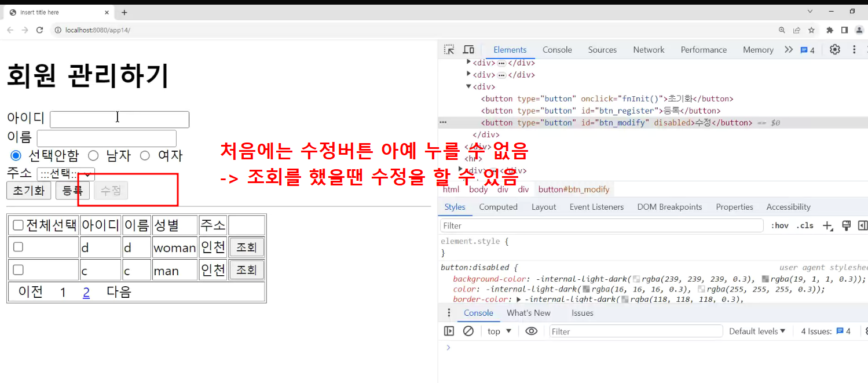Toggle :hov element state panel
The height and width of the screenshot is (383, 868).
tap(779, 225)
